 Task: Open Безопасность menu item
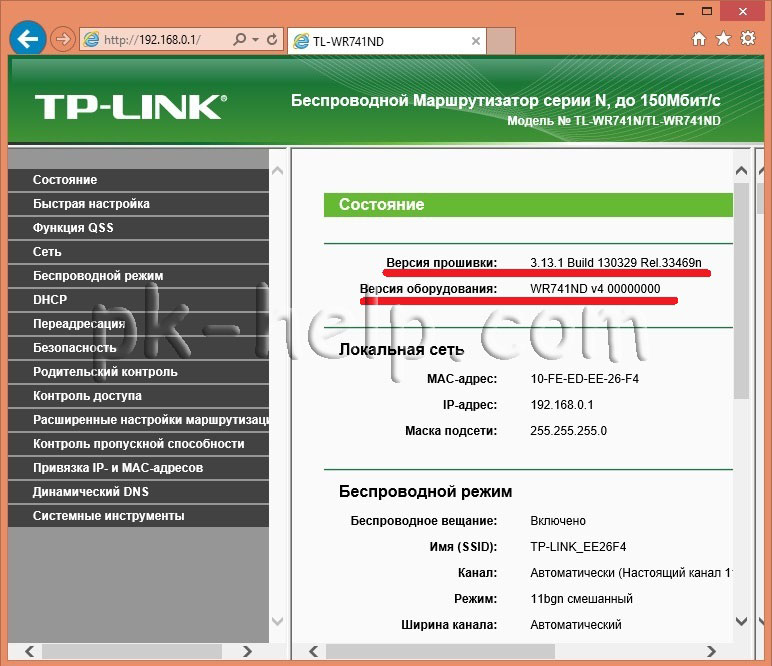click(x=138, y=348)
